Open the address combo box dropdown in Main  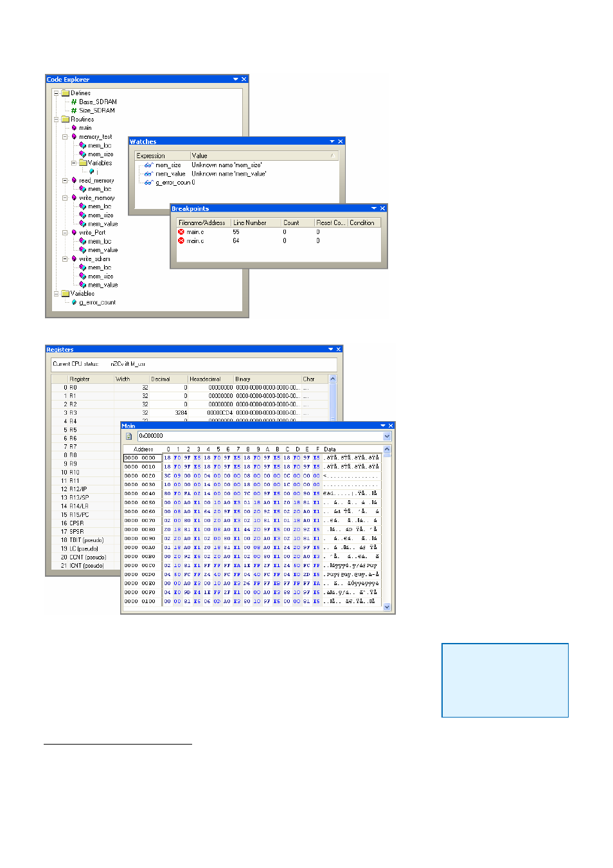(387, 436)
